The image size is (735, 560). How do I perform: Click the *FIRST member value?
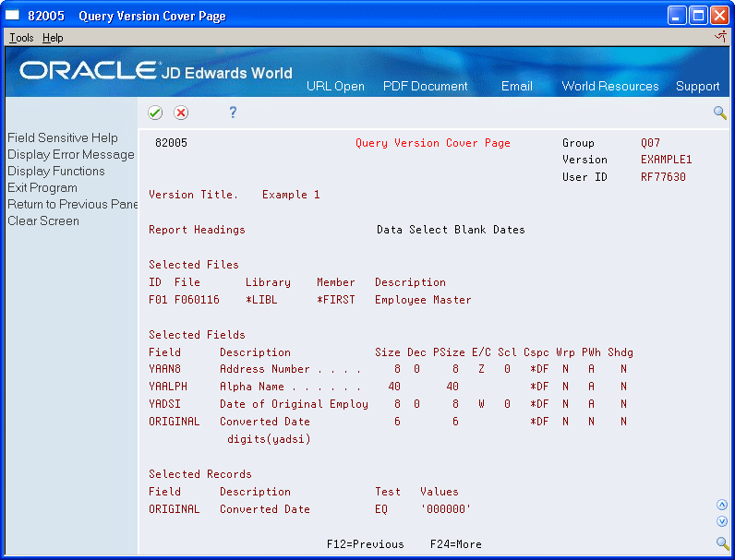coord(335,300)
